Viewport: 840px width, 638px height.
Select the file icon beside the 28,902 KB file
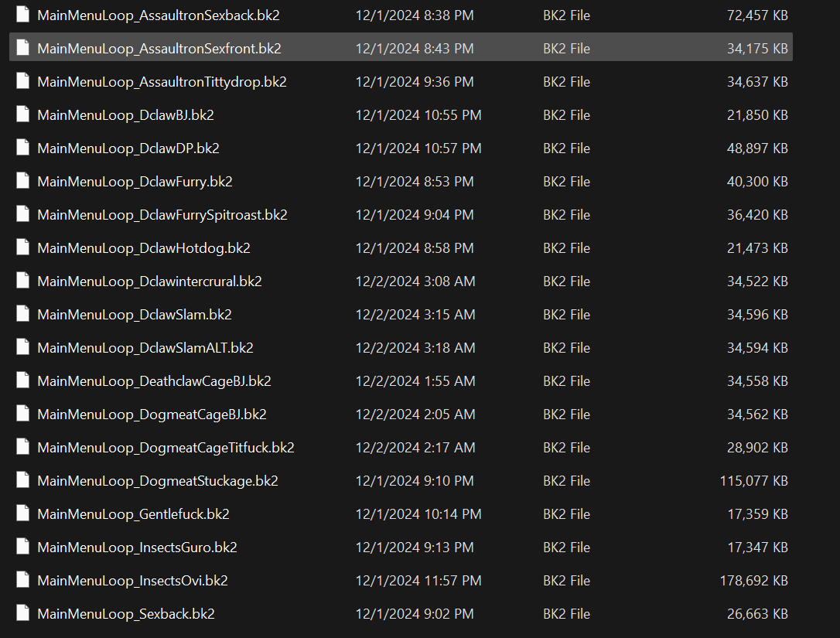click(22, 446)
